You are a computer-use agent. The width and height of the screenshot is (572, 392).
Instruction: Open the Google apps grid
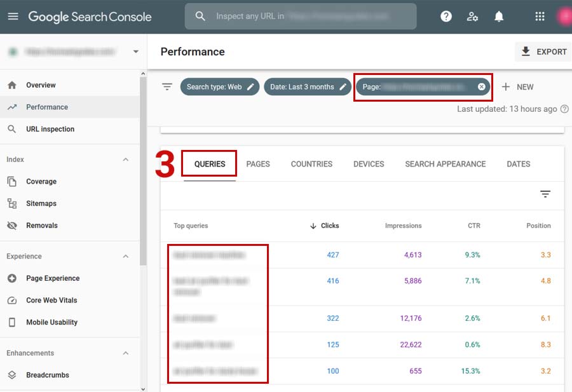coord(540,17)
